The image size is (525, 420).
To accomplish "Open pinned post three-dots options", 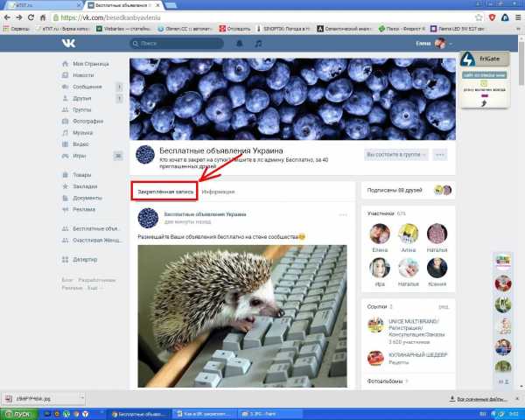I will (343, 215).
